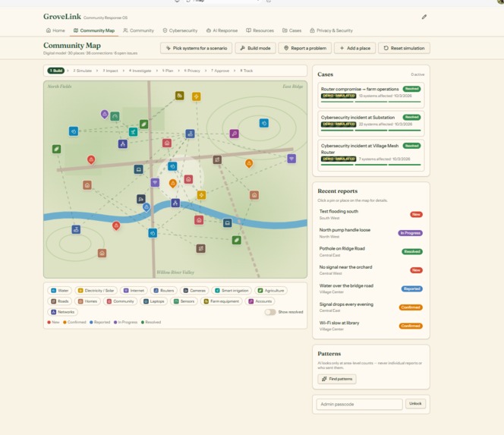This screenshot has height=435, width=504.
Task: Click the Unlock button
Action: 415,403
